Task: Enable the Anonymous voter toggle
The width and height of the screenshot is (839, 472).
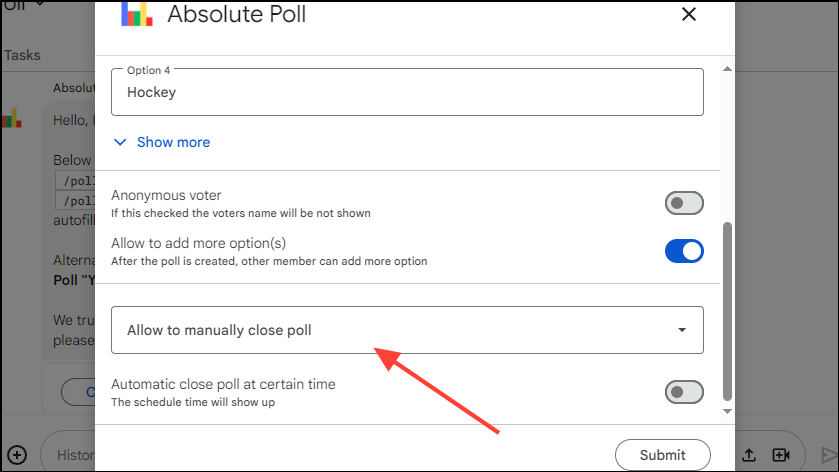Action: (x=684, y=204)
